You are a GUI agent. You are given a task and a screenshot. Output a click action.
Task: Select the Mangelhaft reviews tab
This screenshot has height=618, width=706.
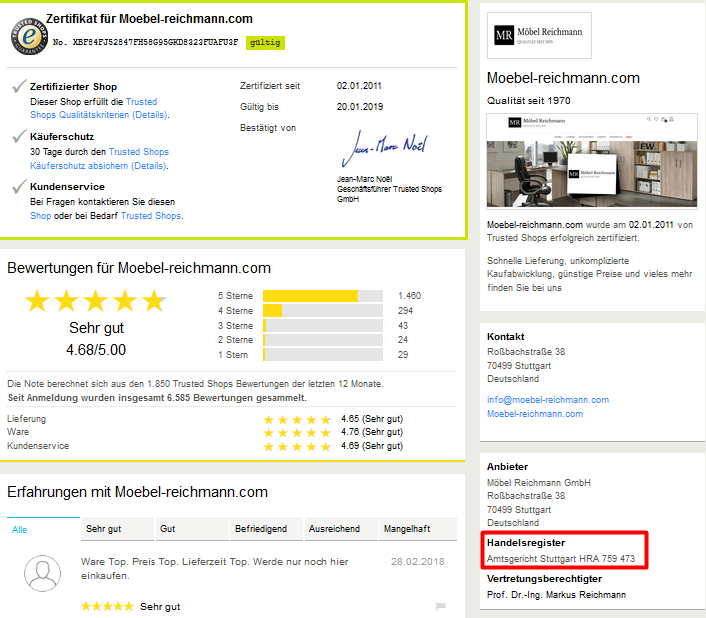coord(418,529)
